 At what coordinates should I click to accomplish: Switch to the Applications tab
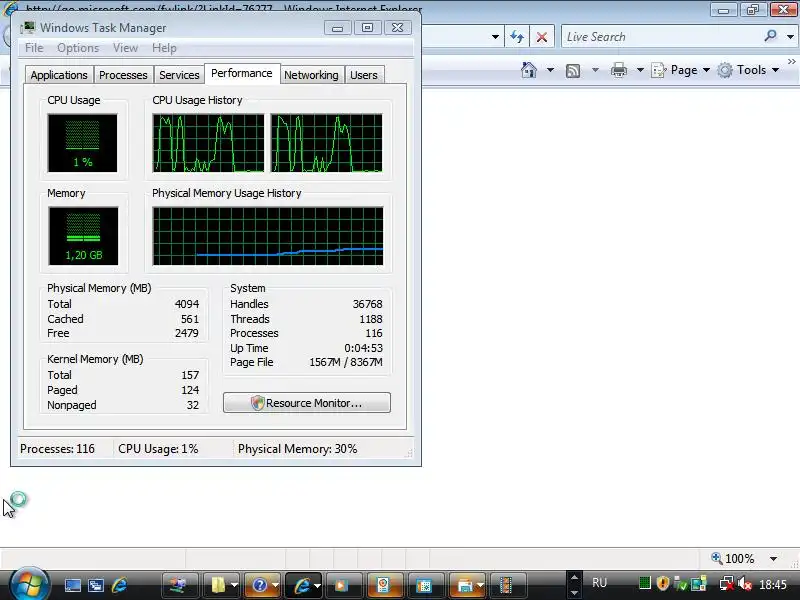click(59, 75)
